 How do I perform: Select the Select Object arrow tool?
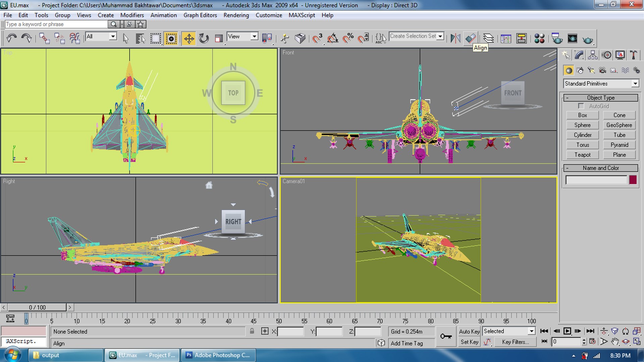pos(126,39)
